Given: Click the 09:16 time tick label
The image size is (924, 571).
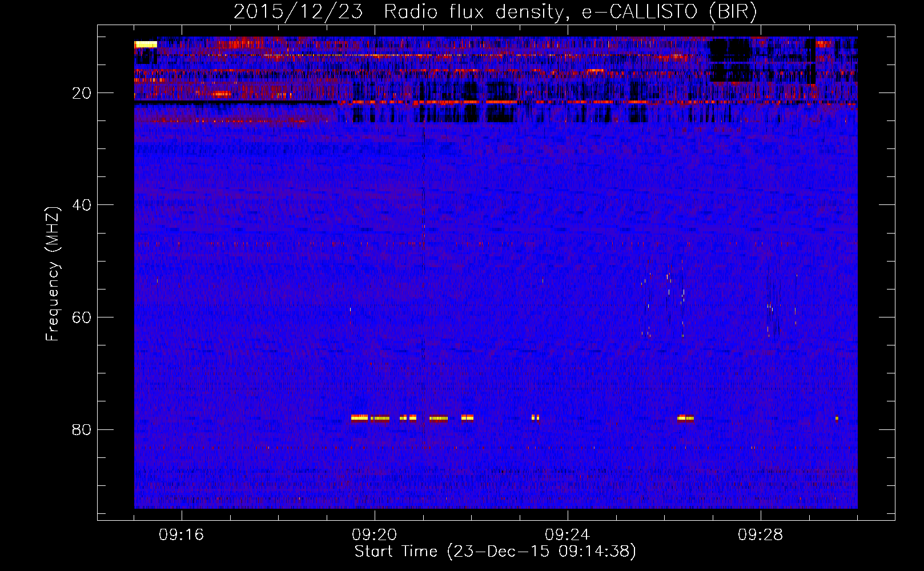Looking at the screenshot, I should click(182, 535).
